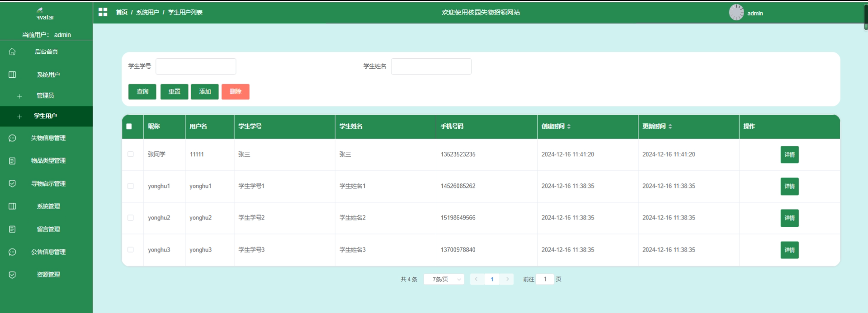The height and width of the screenshot is (313, 868).
Task: Open the 7条/页 page size dropdown
Action: point(444,280)
